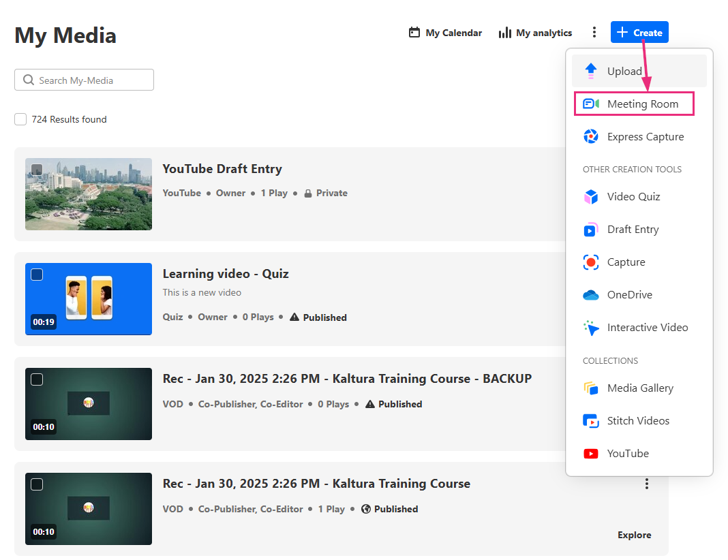Click the Media Gallery icon
Image resolution: width=728 pixels, height=560 pixels.
590,388
